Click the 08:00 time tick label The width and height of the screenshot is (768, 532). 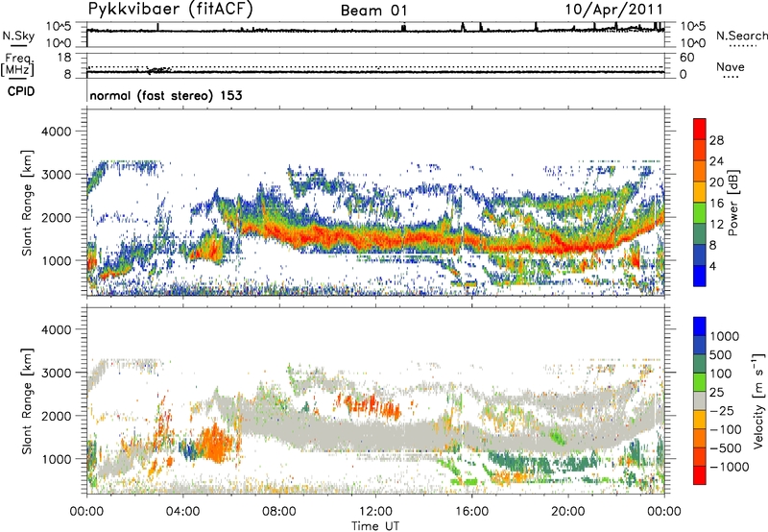click(x=278, y=512)
